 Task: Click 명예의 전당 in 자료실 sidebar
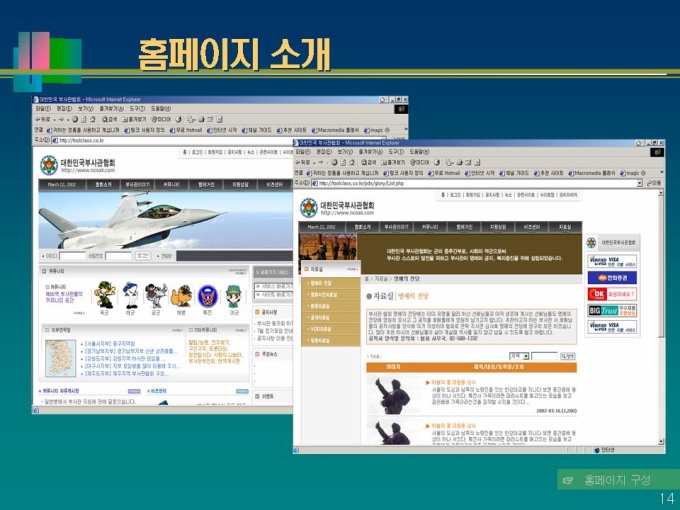(331, 283)
